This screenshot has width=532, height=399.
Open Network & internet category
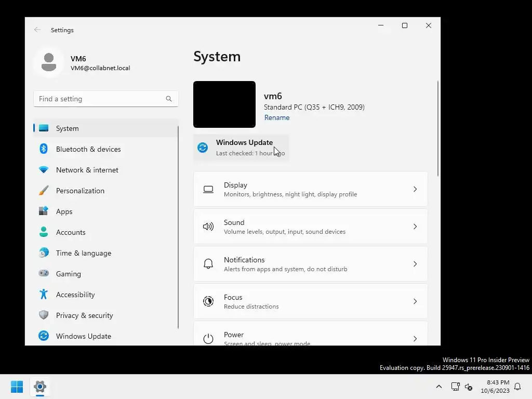[x=106, y=170]
